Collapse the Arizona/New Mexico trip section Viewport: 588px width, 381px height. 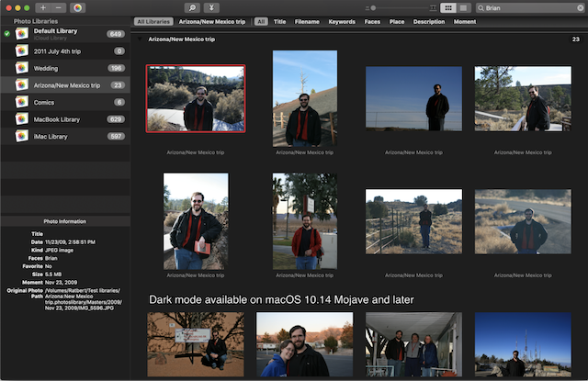click(140, 39)
